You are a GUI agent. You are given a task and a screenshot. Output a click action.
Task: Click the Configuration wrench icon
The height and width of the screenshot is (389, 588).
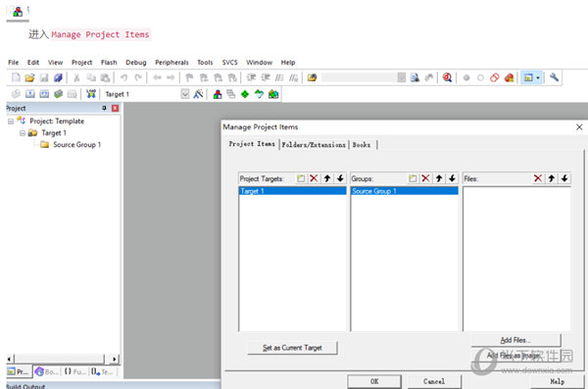[554, 77]
